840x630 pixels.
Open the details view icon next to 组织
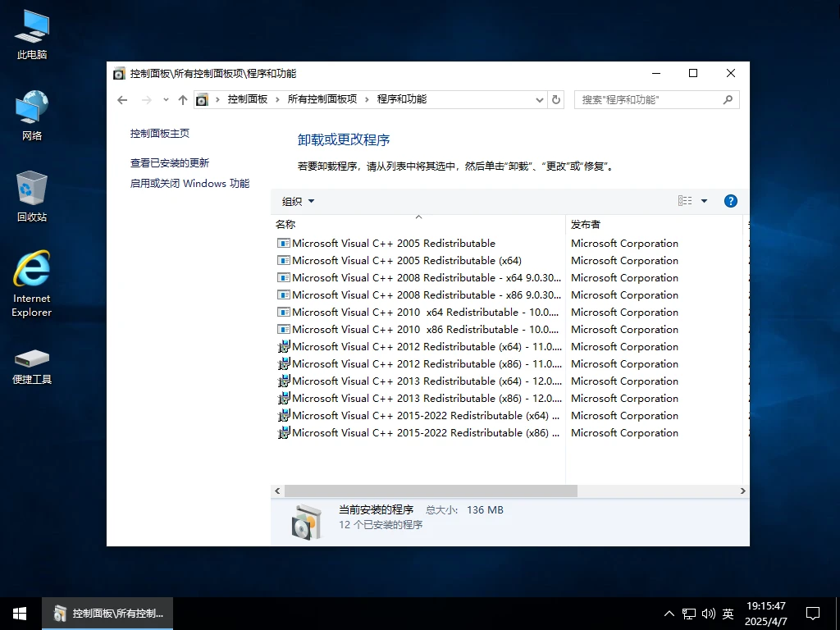coord(687,201)
